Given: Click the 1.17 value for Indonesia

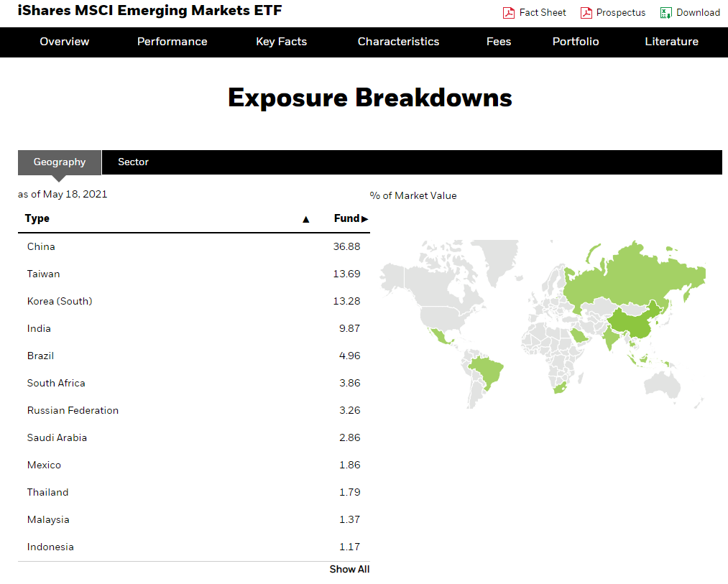Looking at the screenshot, I should coord(349,547).
